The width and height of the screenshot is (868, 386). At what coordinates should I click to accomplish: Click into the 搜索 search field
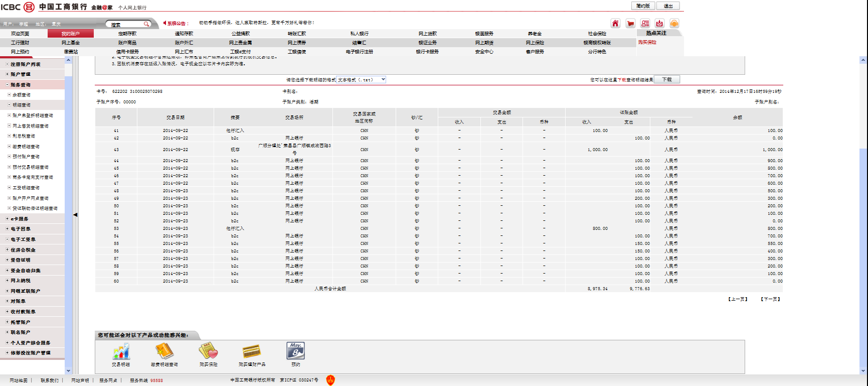pyautogui.click(x=125, y=24)
